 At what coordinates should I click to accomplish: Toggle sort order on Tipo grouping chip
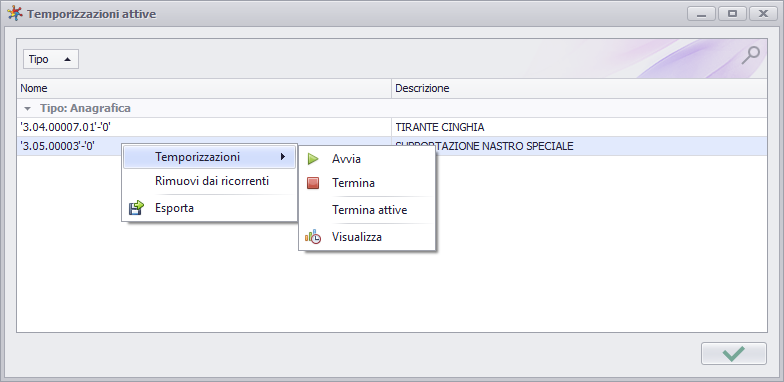[51, 59]
